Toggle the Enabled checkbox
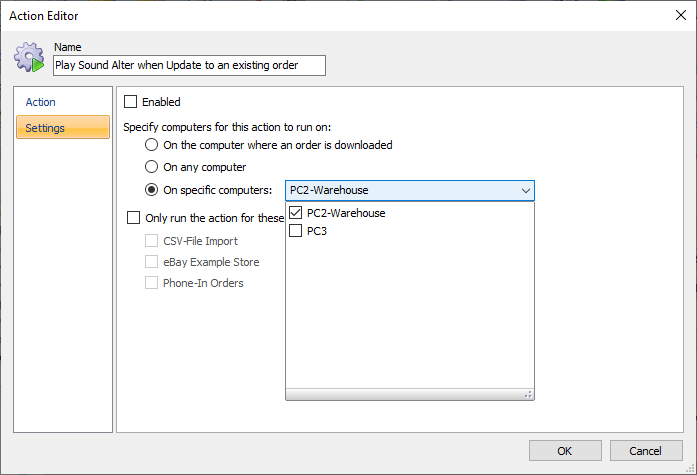The width and height of the screenshot is (697, 475). pyautogui.click(x=131, y=102)
